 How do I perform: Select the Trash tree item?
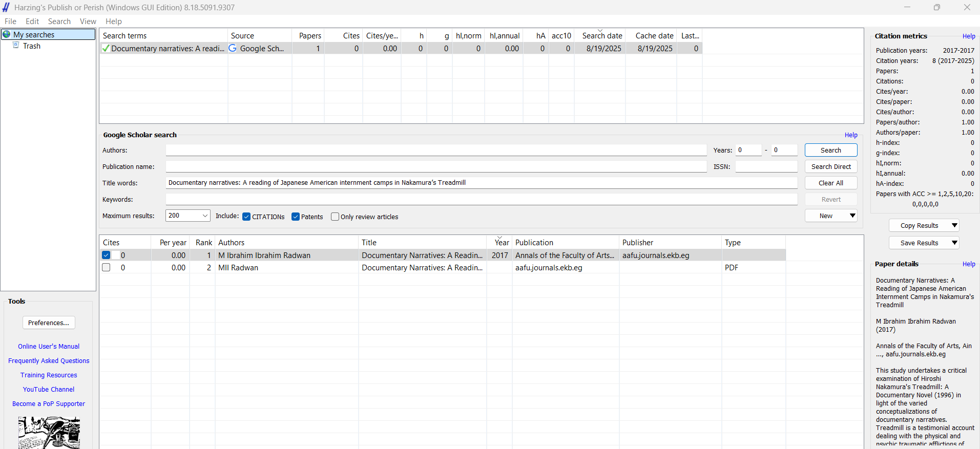[31, 46]
